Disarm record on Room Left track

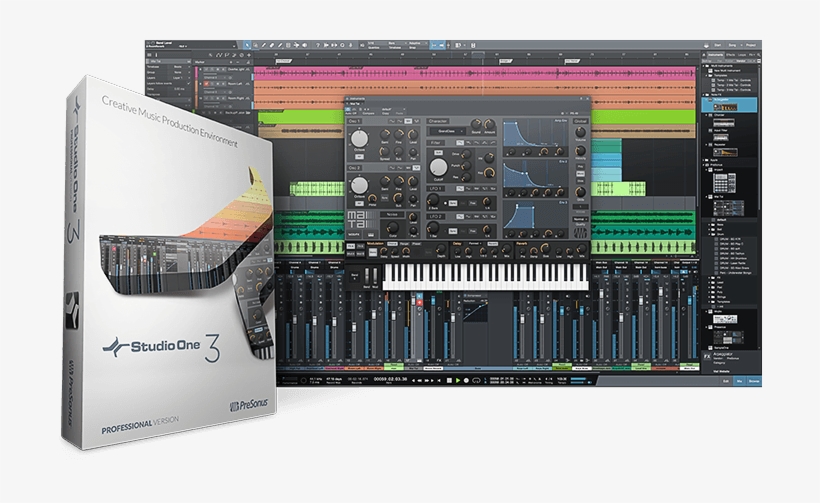point(207,84)
